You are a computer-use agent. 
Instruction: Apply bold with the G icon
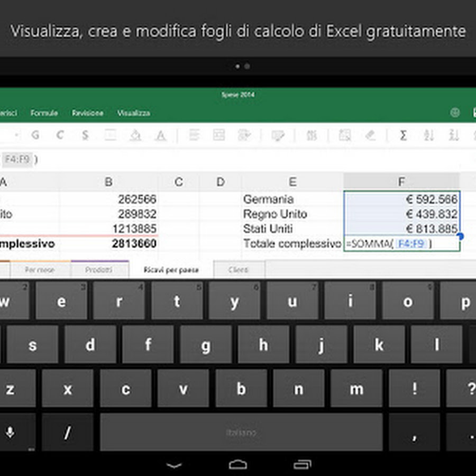[35, 135]
